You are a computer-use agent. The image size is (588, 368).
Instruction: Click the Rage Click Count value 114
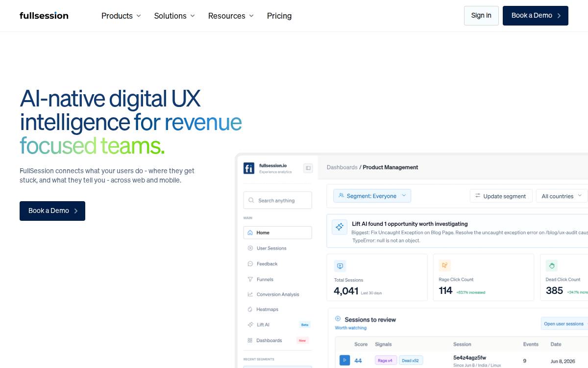coord(445,290)
